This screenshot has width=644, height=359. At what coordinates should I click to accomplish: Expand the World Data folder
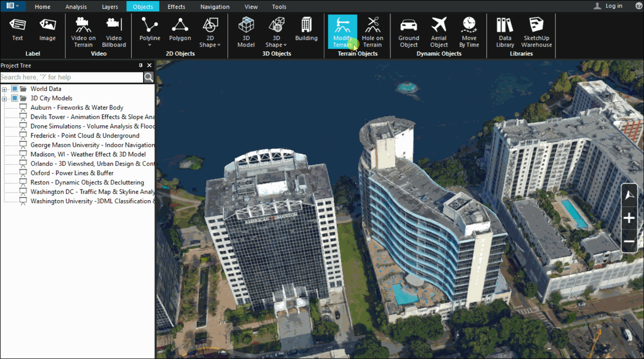tap(4, 89)
